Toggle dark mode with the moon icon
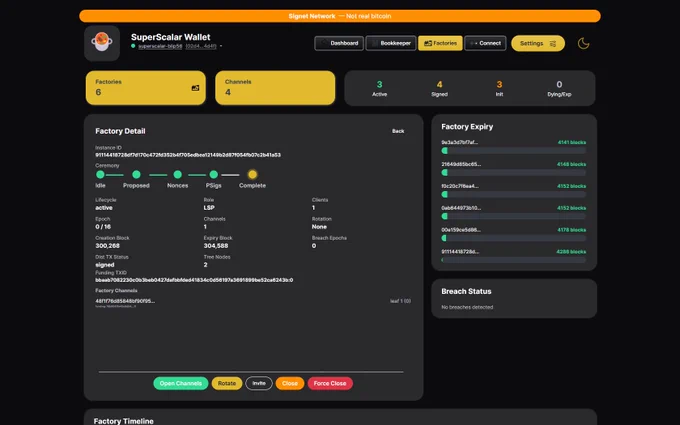 click(583, 43)
